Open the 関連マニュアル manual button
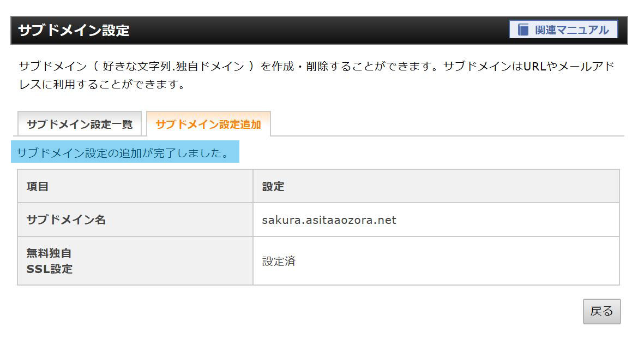Image resolution: width=644 pixels, height=338 pixels. pyautogui.click(x=563, y=29)
